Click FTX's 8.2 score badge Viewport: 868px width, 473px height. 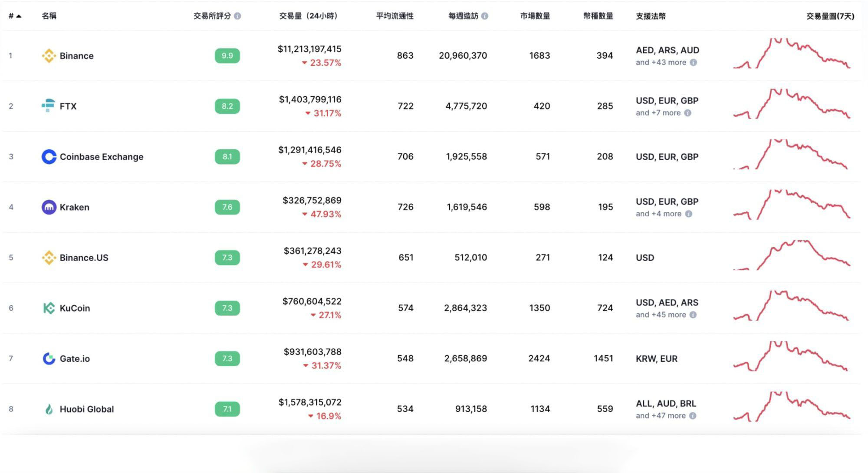tap(227, 106)
